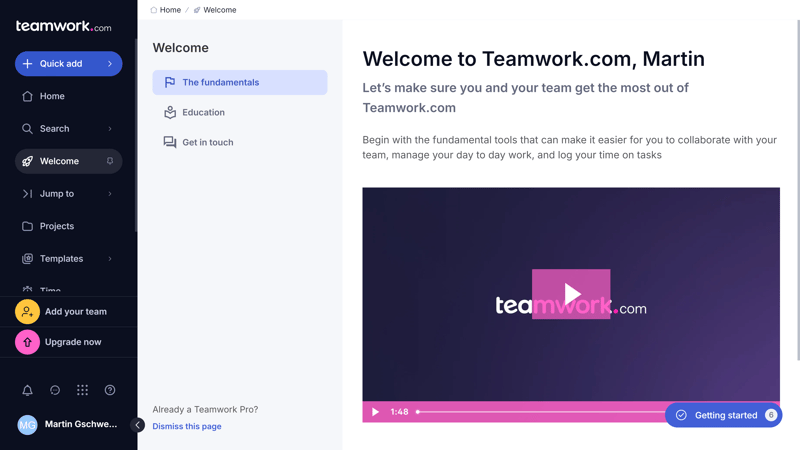Select the Education tab
Screen dimensions: 800x450
(240, 112)
